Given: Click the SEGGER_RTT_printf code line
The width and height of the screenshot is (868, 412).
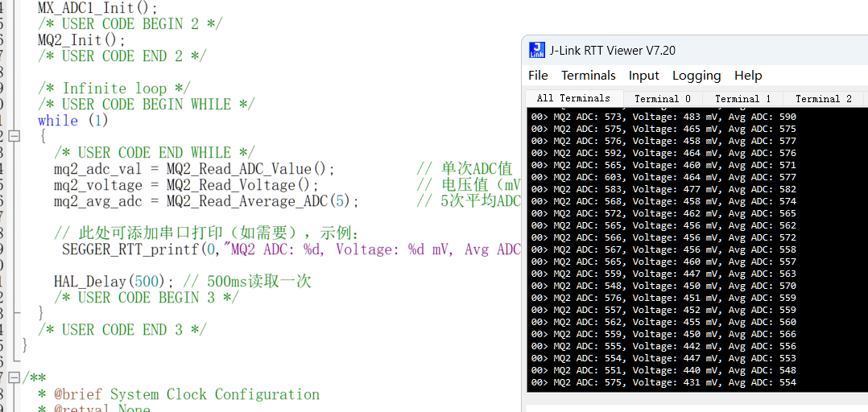Looking at the screenshot, I should pos(291,249).
